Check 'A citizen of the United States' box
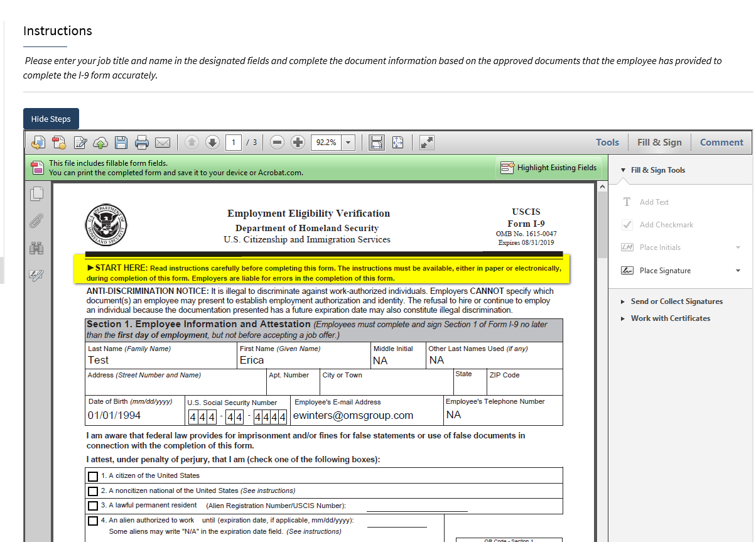 (x=93, y=477)
